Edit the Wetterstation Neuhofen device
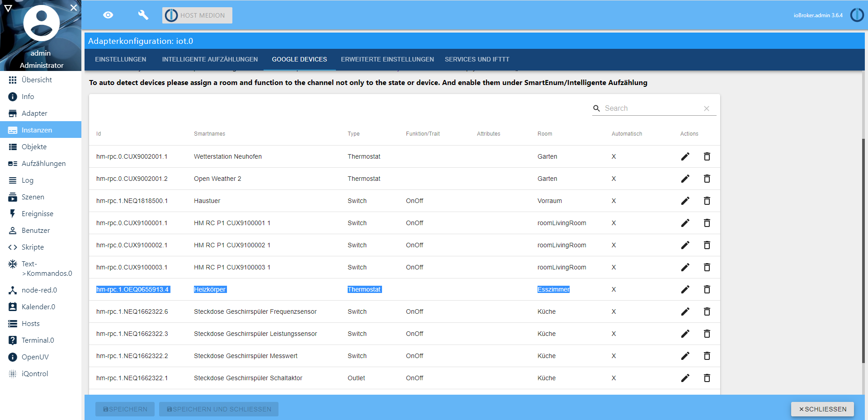 685,156
